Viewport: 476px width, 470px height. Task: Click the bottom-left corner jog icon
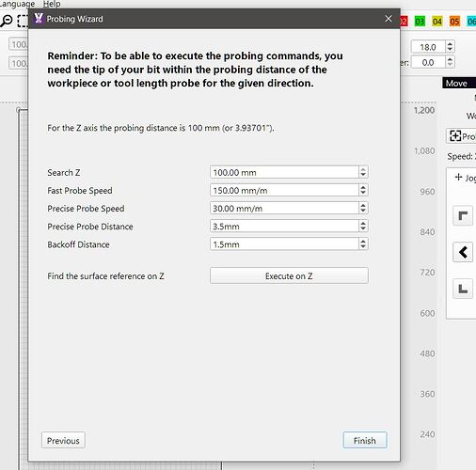pos(463,289)
